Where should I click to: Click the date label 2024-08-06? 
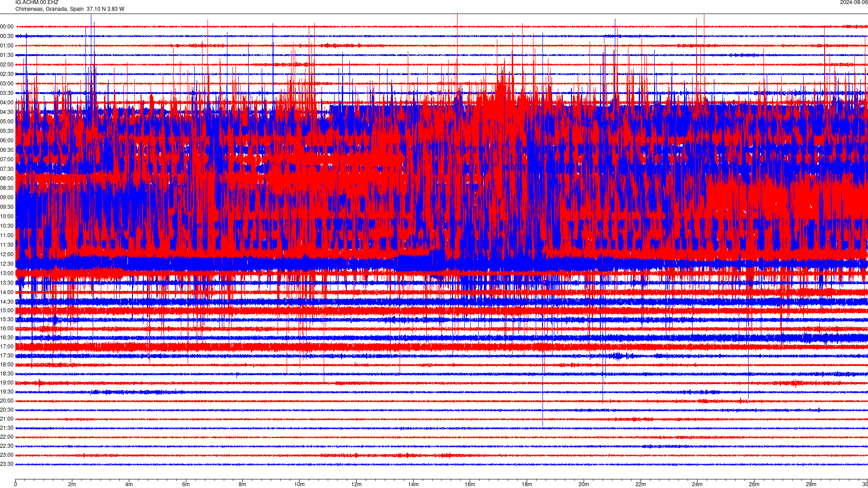[854, 2]
